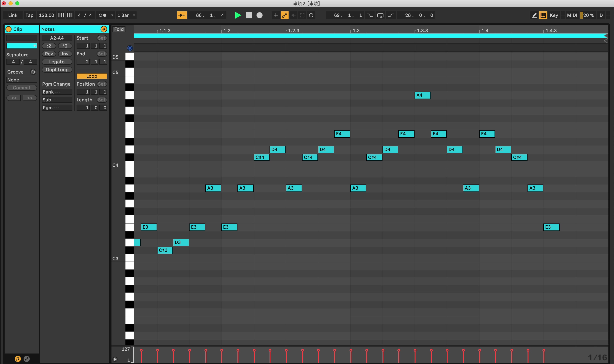
Task: Open the Metronome settings dropdown arrow
Action: coord(112,15)
